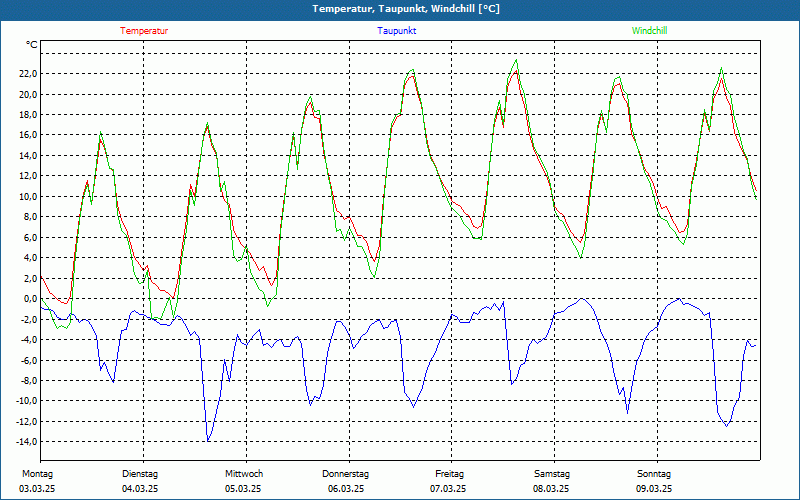The image size is (800, 500).
Task: Click the date 09.03.25
Action: [654, 489]
